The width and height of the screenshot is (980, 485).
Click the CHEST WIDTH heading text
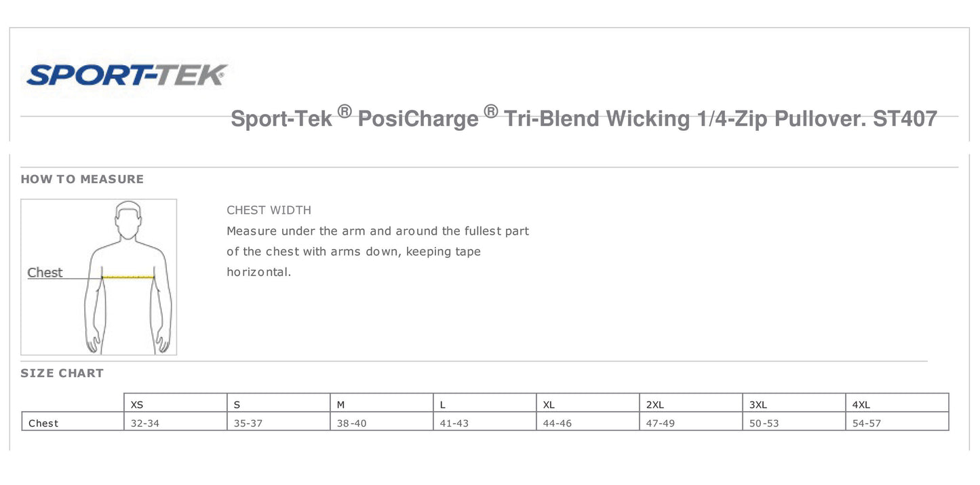pyautogui.click(x=269, y=210)
